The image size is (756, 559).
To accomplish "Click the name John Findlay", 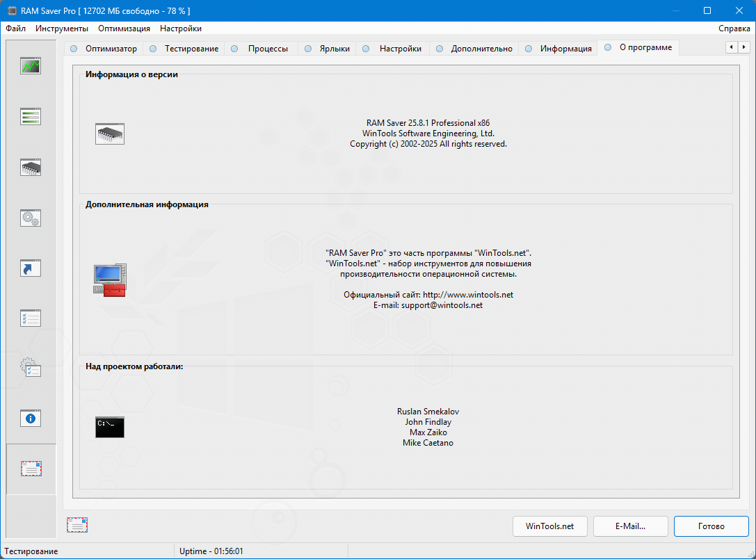I will coord(428,422).
